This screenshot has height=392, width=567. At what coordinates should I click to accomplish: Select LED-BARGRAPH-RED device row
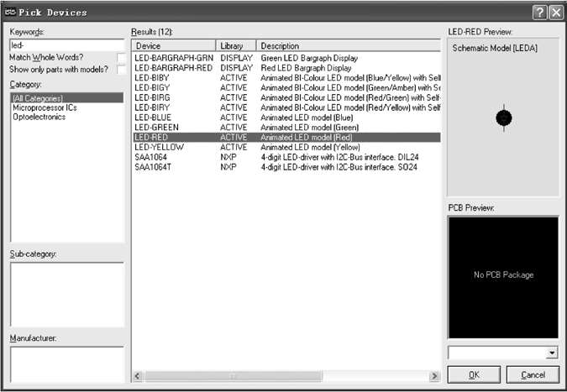[x=174, y=66]
